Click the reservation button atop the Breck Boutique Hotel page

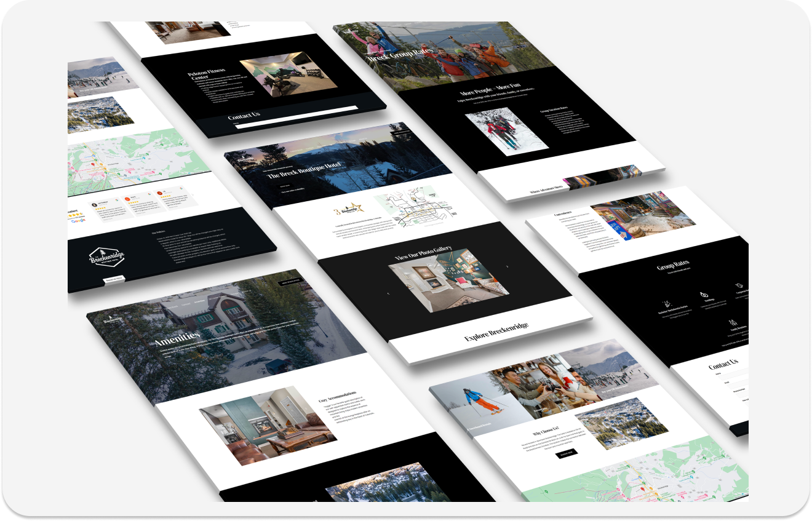(x=402, y=132)
